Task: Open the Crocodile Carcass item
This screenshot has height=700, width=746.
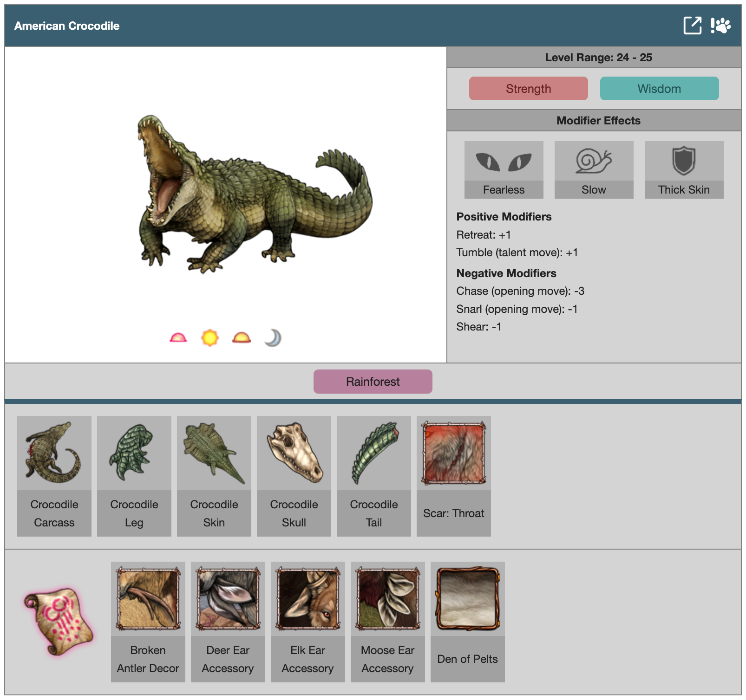Action: coord(54,476)
